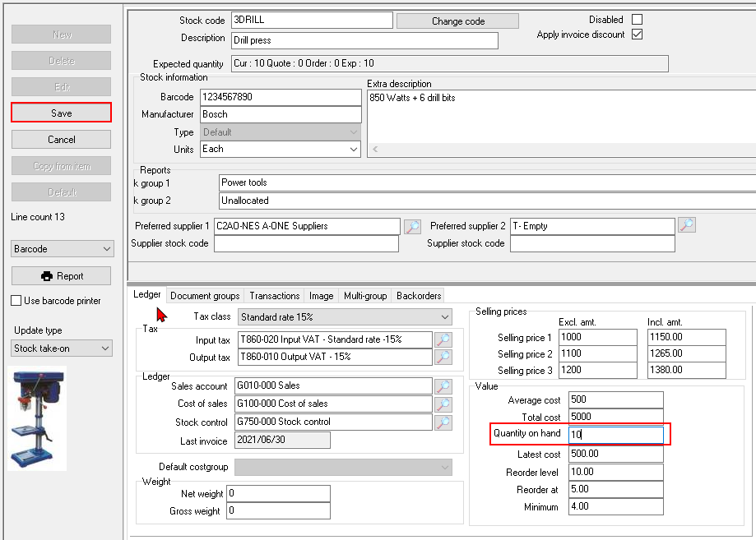Open the Input tax search magnifier

(x=445, y=339)
